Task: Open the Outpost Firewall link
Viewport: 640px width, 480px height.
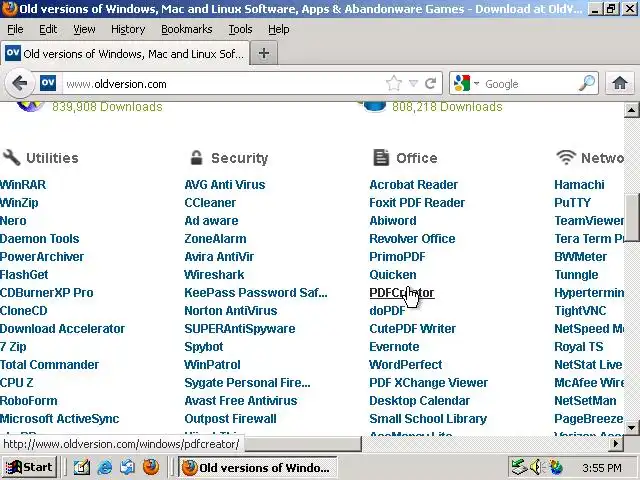Action: coord(230,419)
